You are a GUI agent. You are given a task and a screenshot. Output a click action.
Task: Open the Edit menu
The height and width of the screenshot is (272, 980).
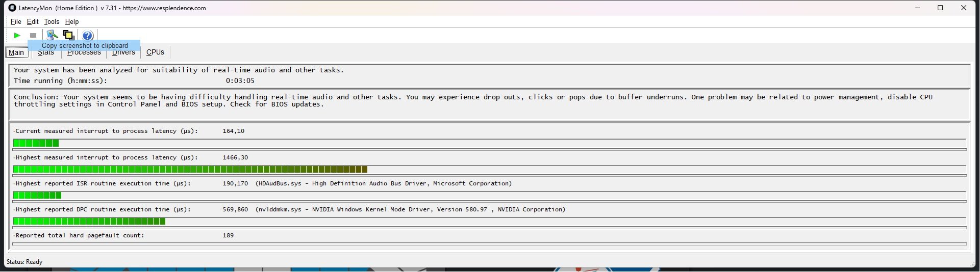33,22
